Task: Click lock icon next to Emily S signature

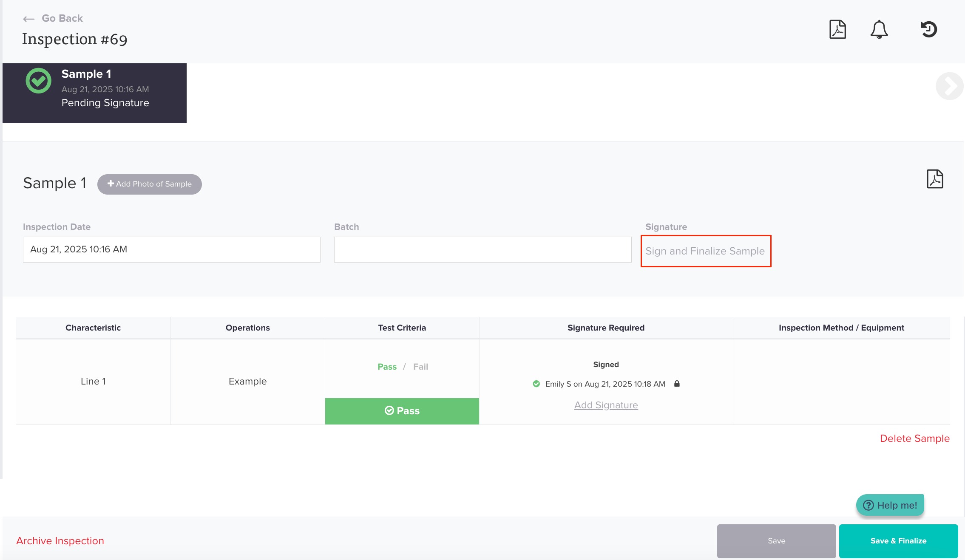Action: tap(677, 384)
